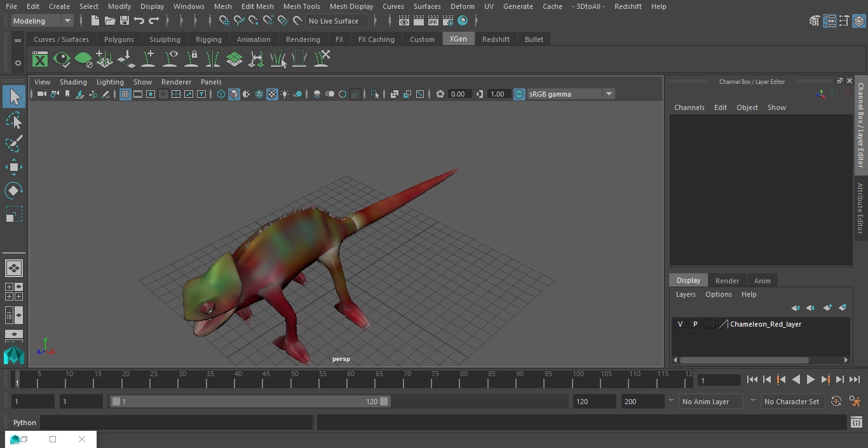Click XGen green patches grid icon

point(234,60)
